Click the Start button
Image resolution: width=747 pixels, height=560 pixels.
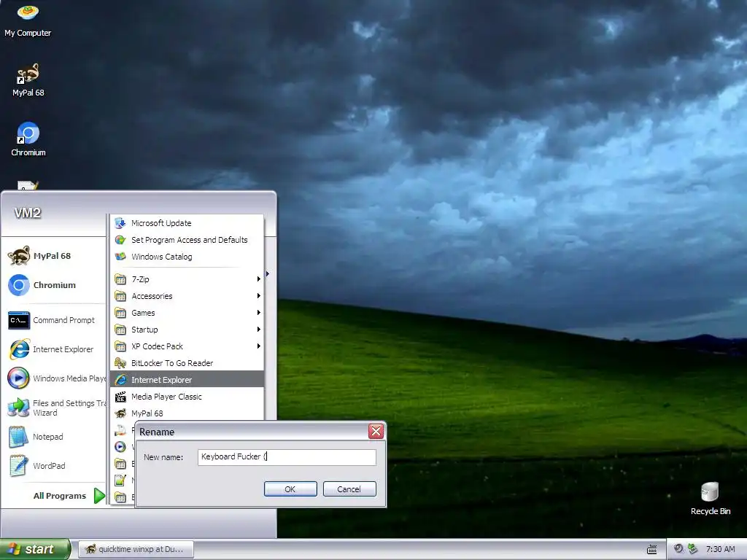[35, 549]
